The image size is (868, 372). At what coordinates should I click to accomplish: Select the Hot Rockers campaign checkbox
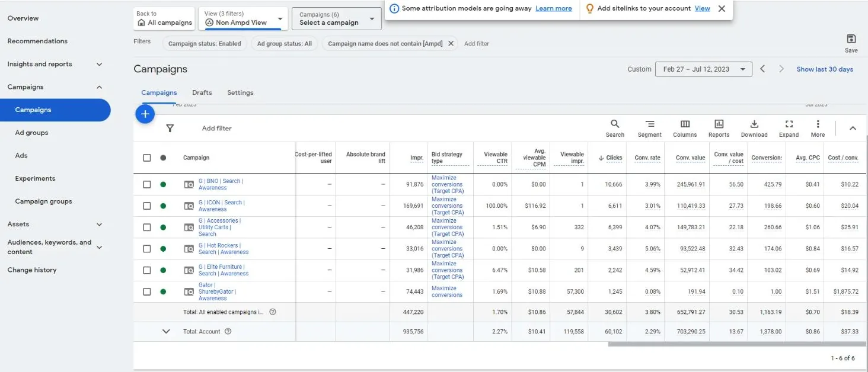pyautogui.click(x=147, y=249)
